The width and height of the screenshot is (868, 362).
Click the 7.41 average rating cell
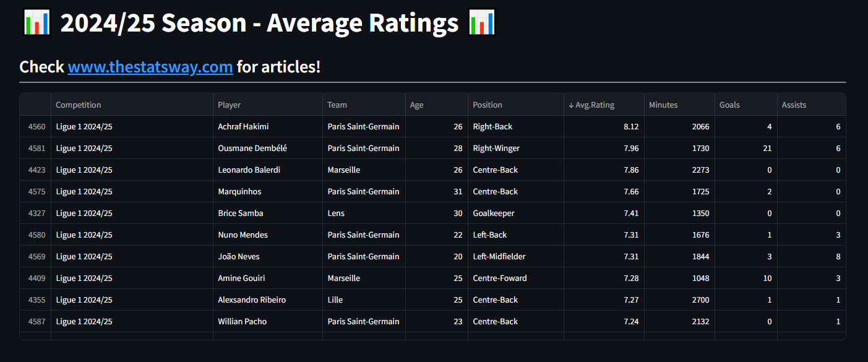[x=604, y=213]
